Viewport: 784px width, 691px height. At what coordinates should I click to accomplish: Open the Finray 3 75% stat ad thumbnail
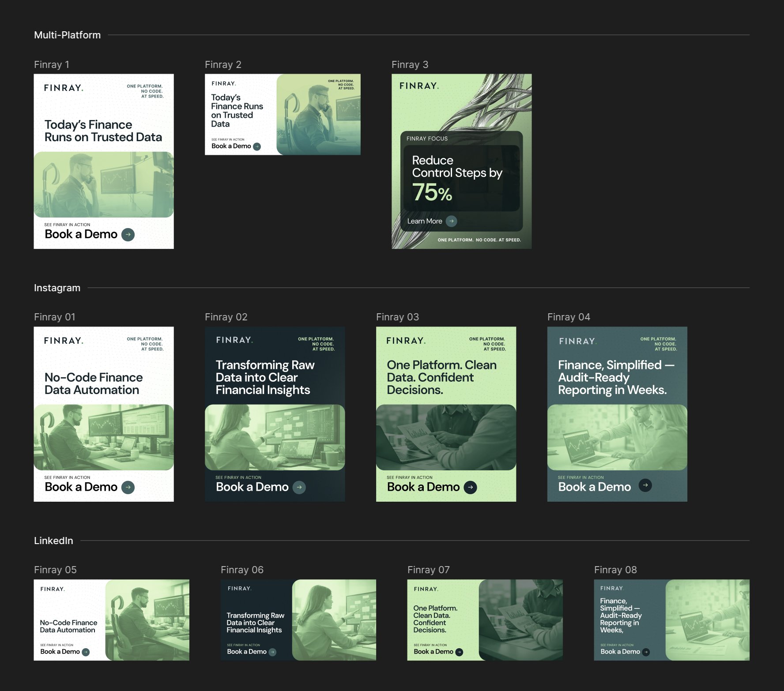tap(461, 161)
